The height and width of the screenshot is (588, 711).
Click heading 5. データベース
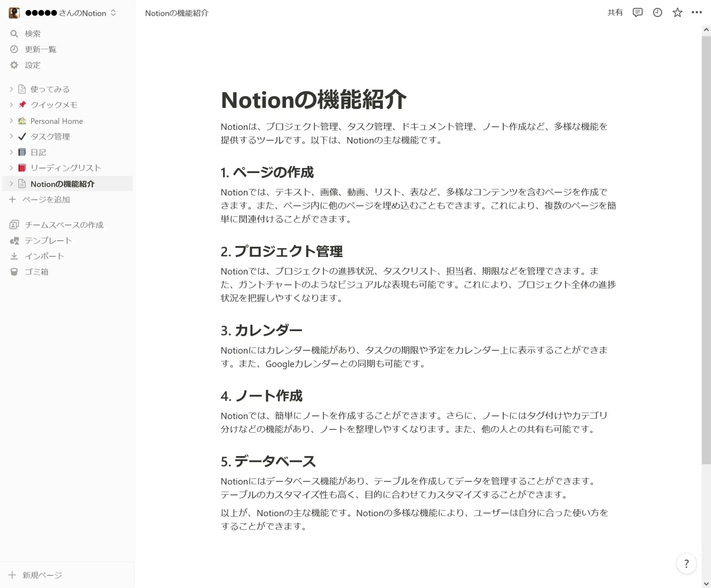(x=268, y=461)
